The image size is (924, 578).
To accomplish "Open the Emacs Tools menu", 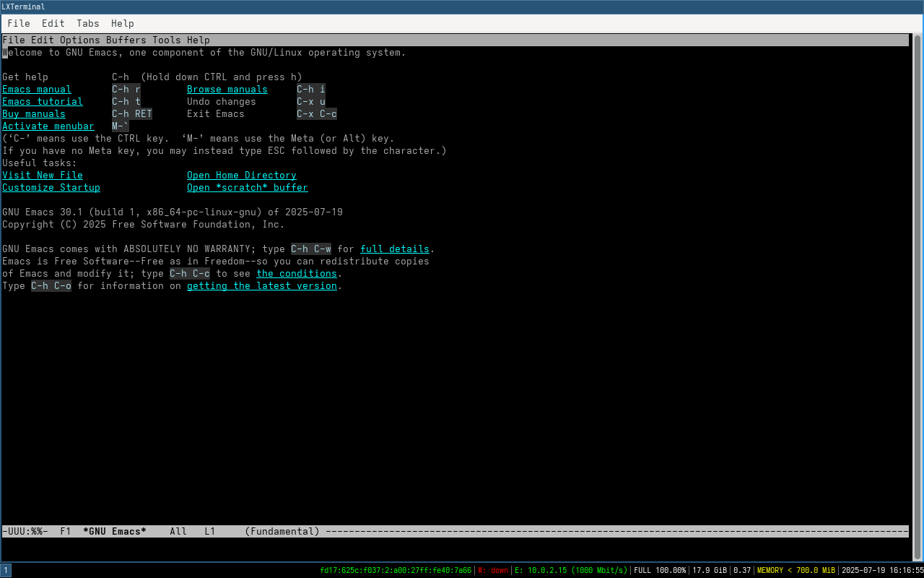I will [167, 40].
